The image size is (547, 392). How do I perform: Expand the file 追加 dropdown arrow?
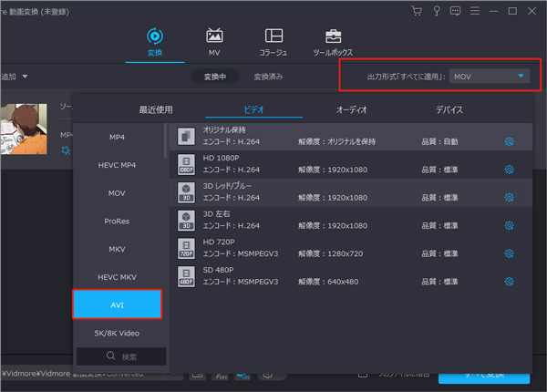click(x=26, y=77)
